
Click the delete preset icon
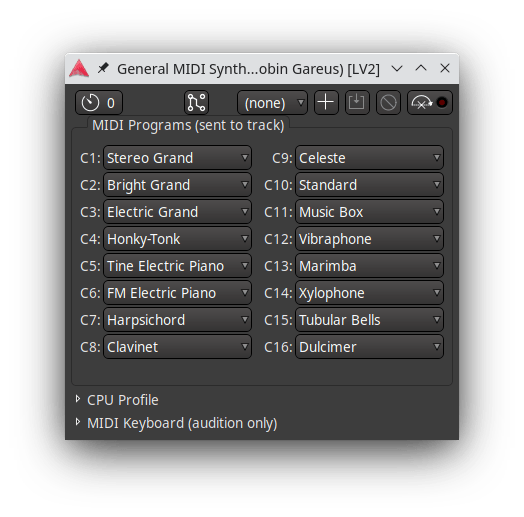[x=388, y=103]
